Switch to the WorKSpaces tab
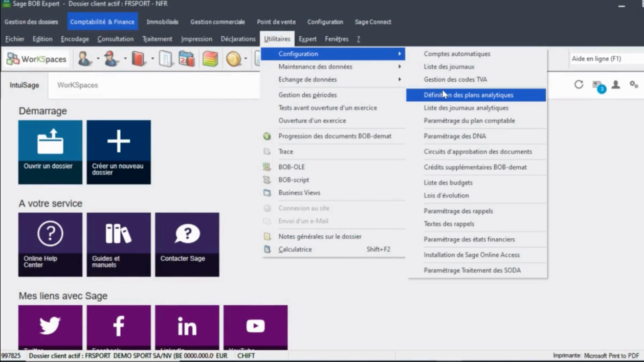Screen dimensions: 644x362 click(x=77, y=85)
